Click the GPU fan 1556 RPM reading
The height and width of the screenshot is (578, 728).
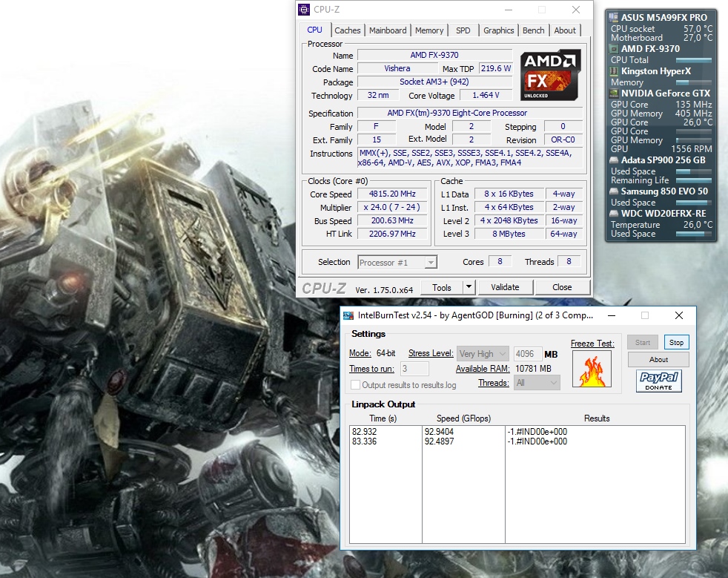click(692, 149)
